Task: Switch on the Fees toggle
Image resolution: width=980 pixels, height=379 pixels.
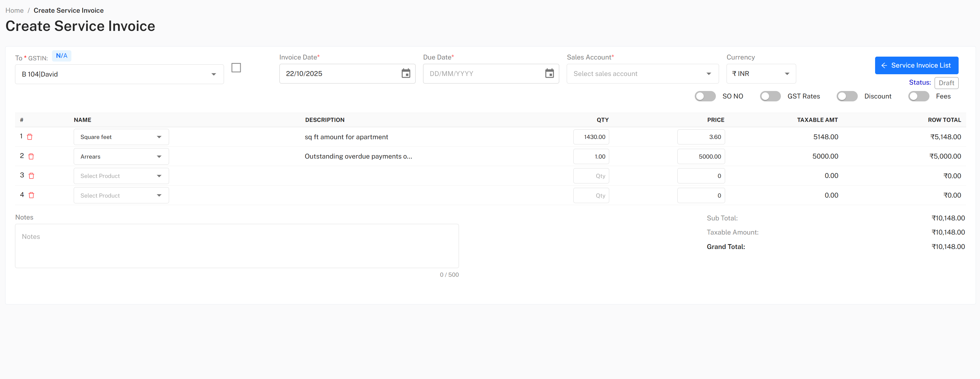Action: point(918,96)
